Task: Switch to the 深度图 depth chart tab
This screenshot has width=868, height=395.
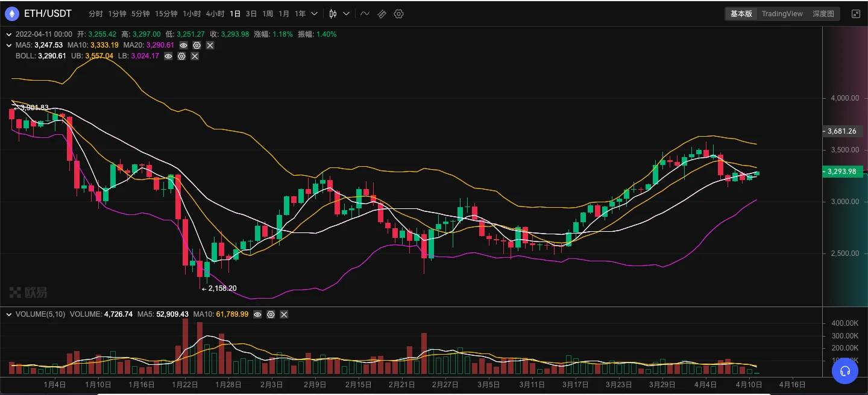Action: click(x=823, y=14)
